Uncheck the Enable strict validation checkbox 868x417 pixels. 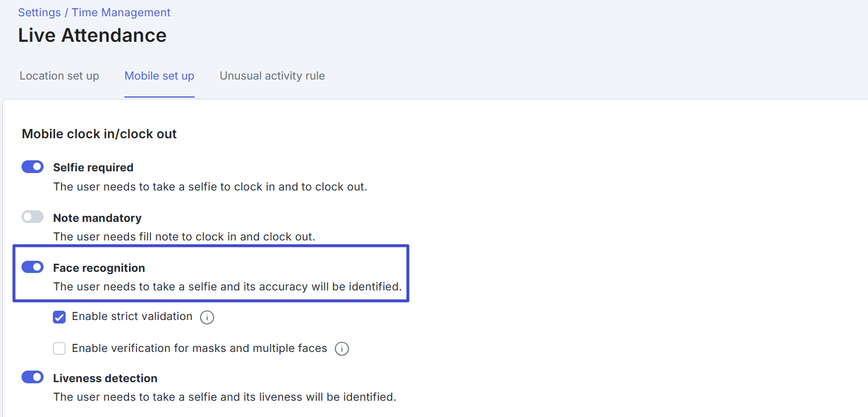59,317
